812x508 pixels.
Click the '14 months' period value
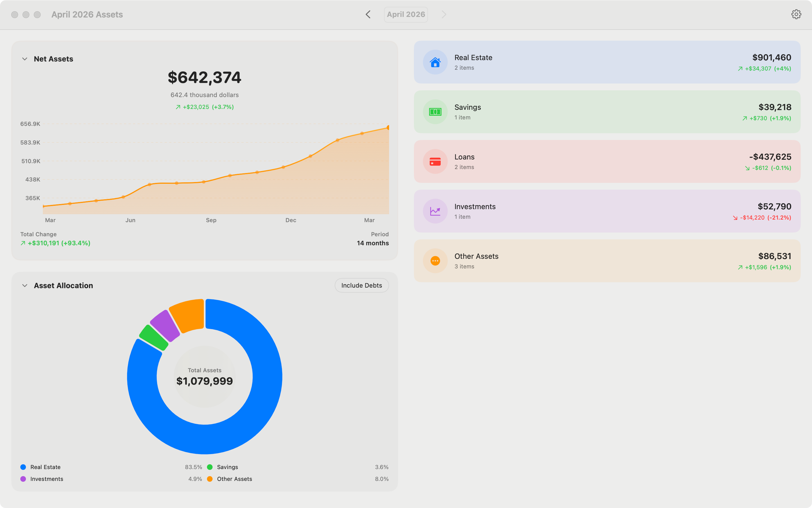click(x=373, y=243)
